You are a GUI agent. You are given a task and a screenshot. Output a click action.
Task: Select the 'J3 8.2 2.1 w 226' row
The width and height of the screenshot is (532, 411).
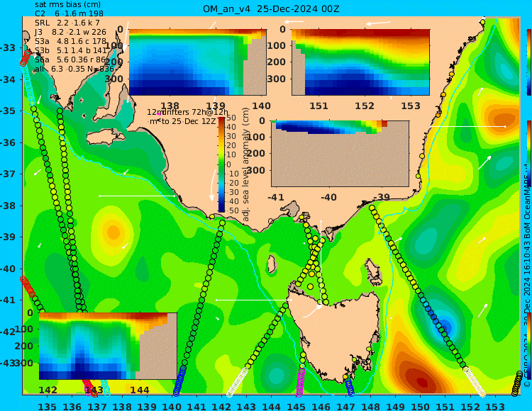click(x=70, y=32)
